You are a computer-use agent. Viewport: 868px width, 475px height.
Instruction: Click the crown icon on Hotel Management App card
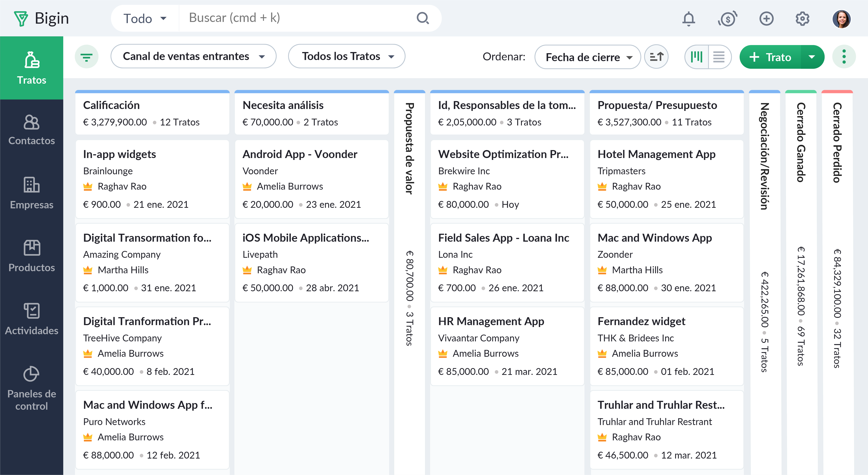pyautogui.click(x=602, y=186)
